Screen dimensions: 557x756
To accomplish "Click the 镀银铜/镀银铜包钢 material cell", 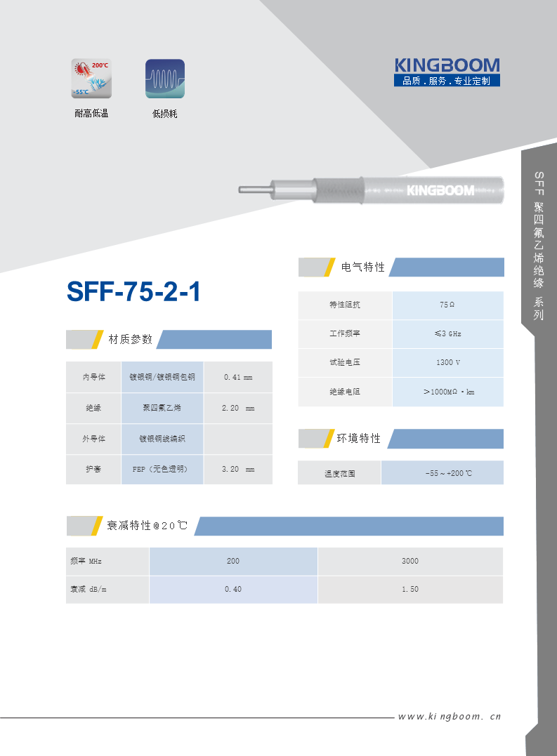I will click(162, 377).
